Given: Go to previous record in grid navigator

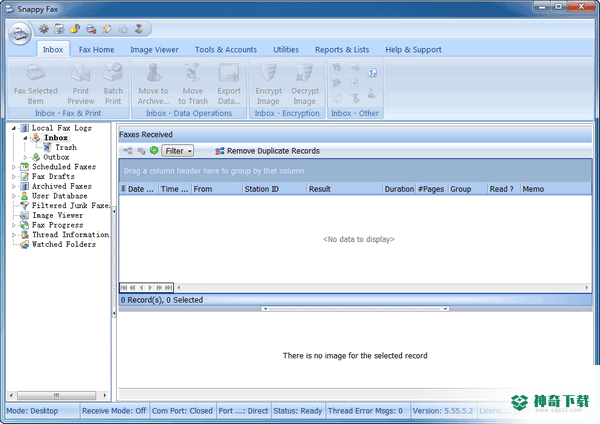Looking at the screenshot, I should tap(142, 288).
